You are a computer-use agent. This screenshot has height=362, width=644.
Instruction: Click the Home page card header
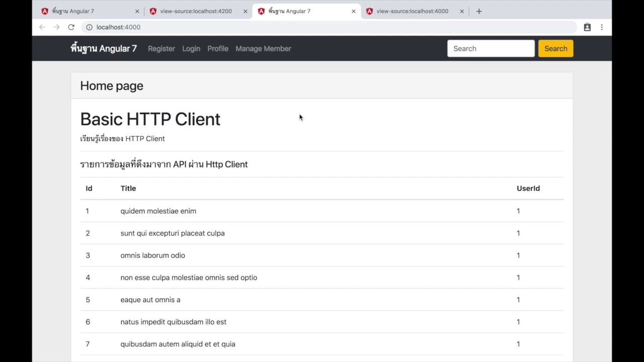point(321,85)
